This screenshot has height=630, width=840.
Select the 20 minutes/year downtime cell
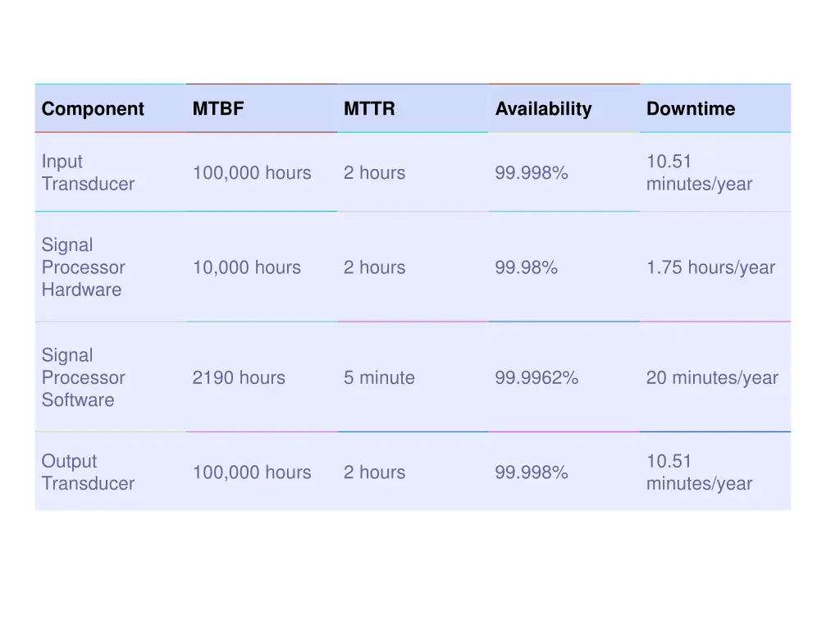[x=715, y=377]
